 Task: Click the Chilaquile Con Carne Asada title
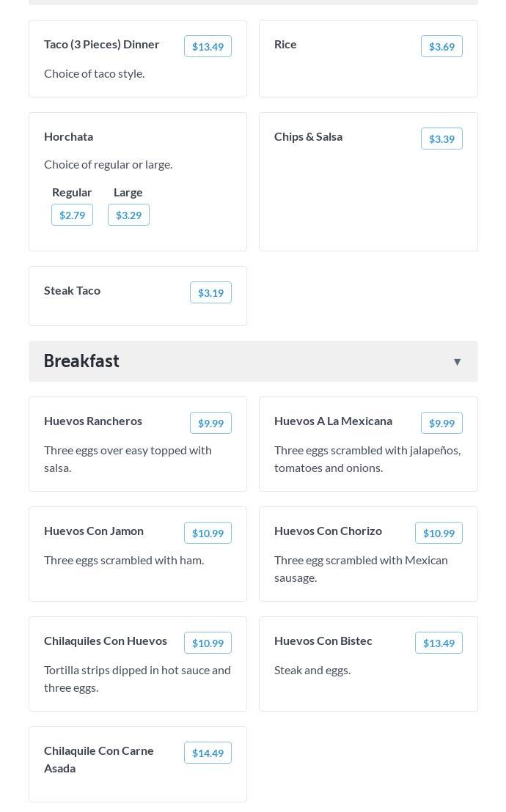point(98,759)
